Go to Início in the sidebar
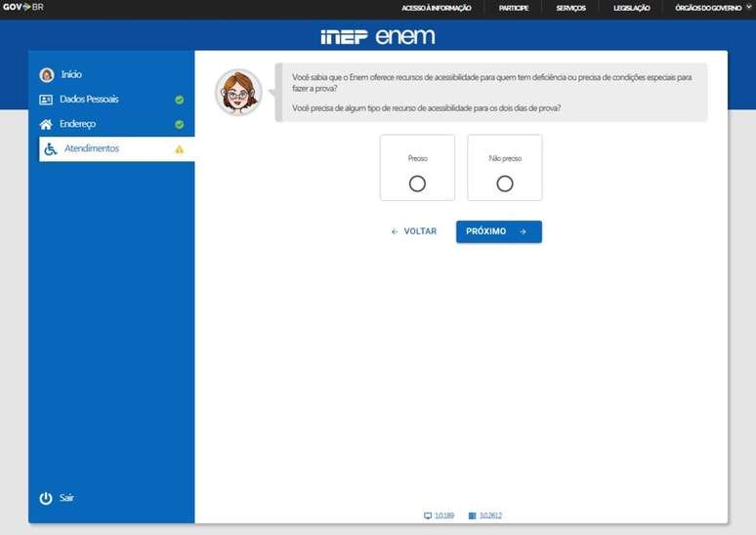Screen dimensions: 756x535 pos(71,74)
